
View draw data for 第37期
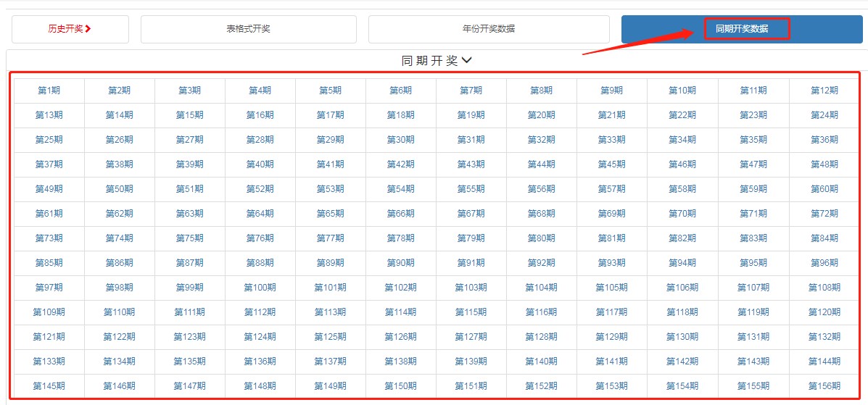point(49,164)
